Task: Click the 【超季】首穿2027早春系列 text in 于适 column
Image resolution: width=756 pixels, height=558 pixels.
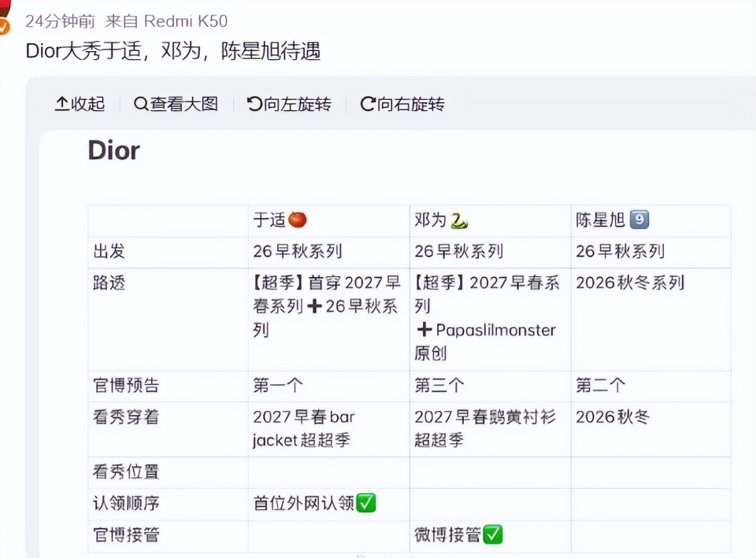Action: click(x=326, y=294)
